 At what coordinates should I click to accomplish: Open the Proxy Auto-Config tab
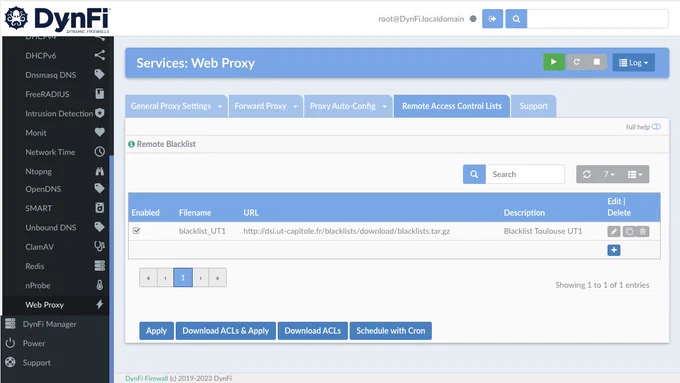click(343, 106)
